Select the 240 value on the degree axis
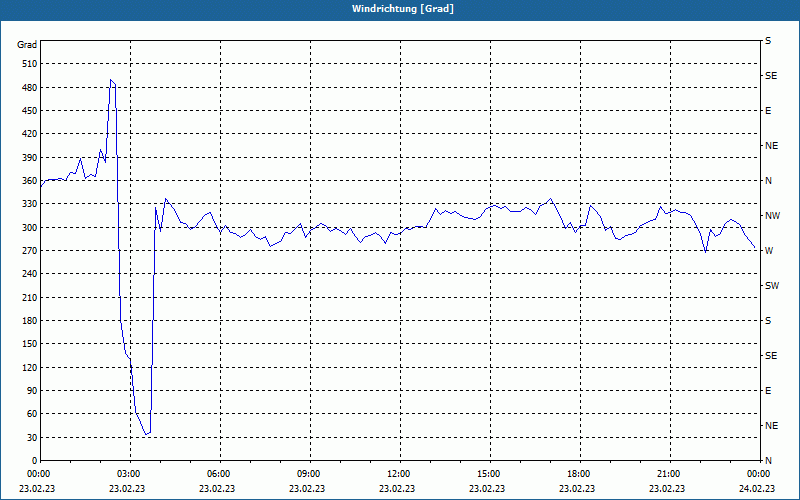 [x=31, y=274]
